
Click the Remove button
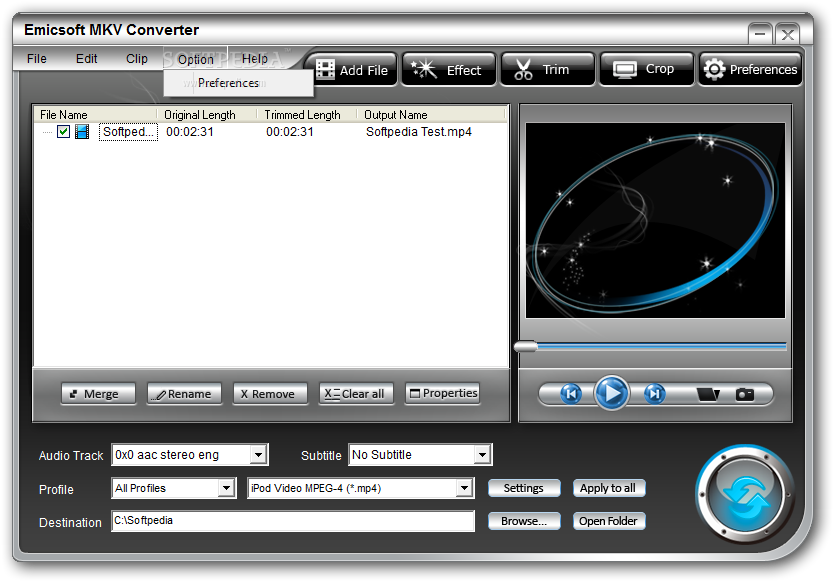tap(270, 394)
